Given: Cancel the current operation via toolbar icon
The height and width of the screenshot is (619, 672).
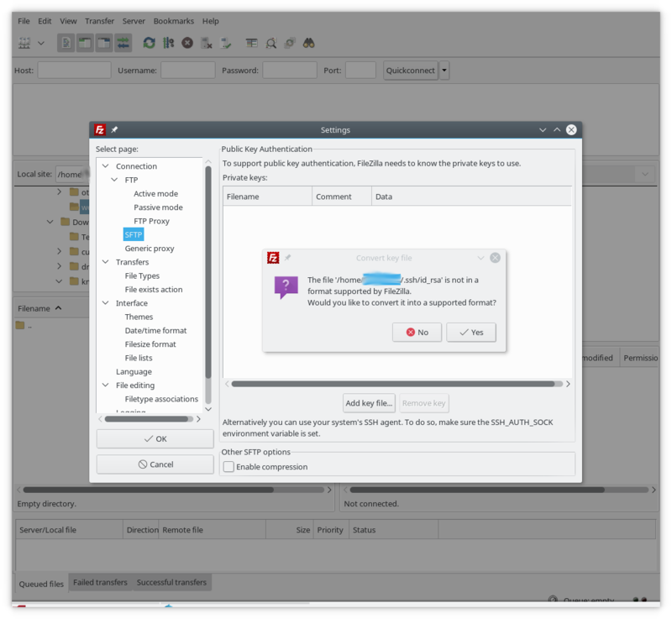Looking at the screenshot, I should (187, 43).
